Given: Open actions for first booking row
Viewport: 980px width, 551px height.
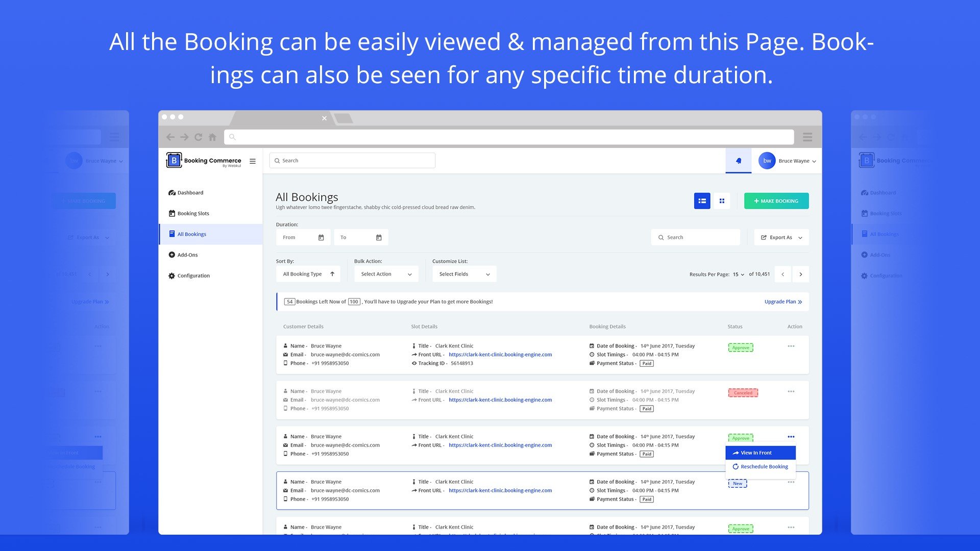Looking at the screenshot, I should (x=791, y=346).
